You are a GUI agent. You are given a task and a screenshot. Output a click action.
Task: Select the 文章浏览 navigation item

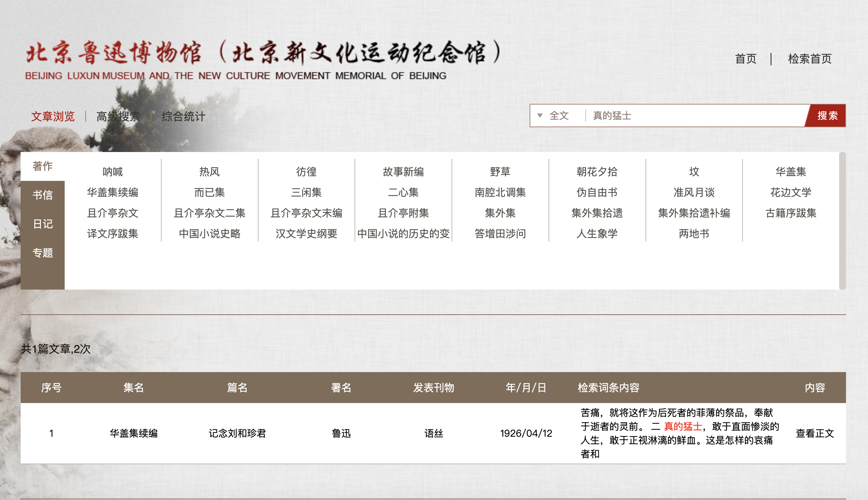[53, 116]
